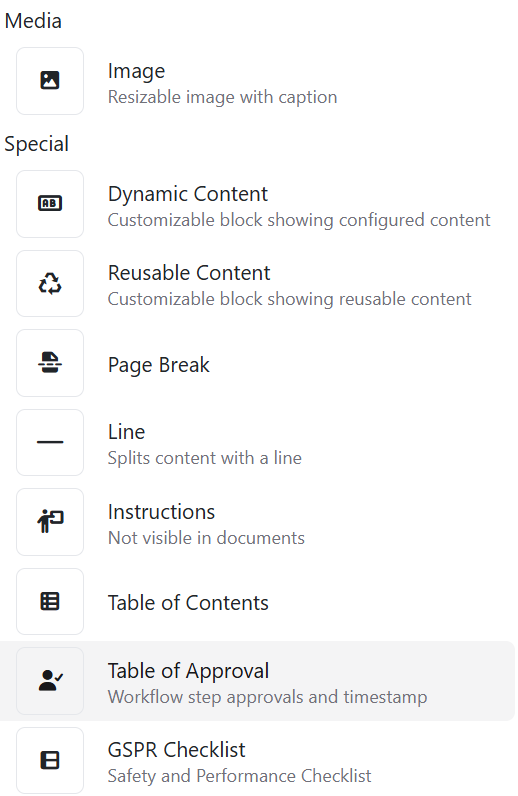
Task: Select Table of Approval highlighted entry
Action: coord(257,681)
